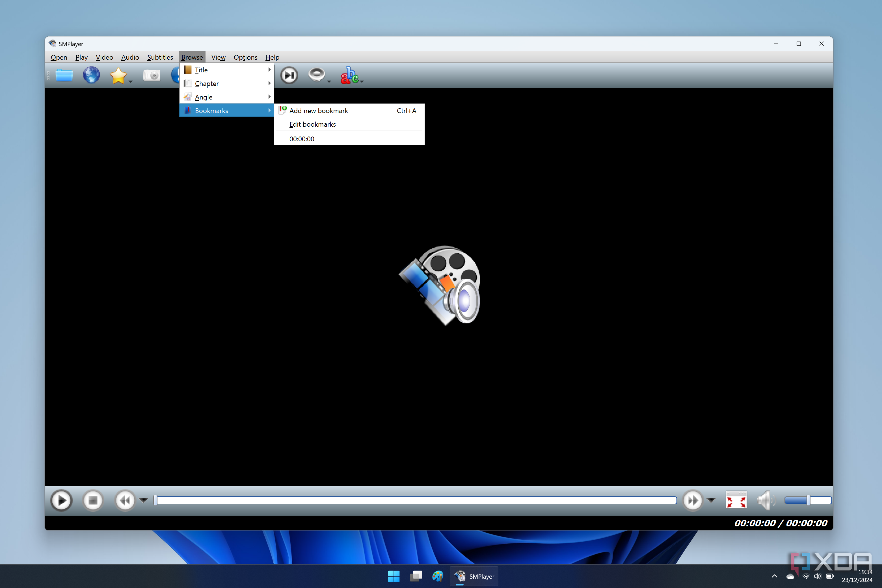Open the system volume tray icon
The width and height of the screenshot is (882, 588).
point(818,576)
